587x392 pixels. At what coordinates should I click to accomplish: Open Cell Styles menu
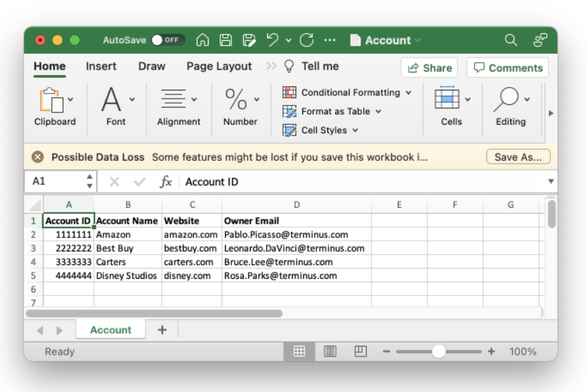click(320, 130)
